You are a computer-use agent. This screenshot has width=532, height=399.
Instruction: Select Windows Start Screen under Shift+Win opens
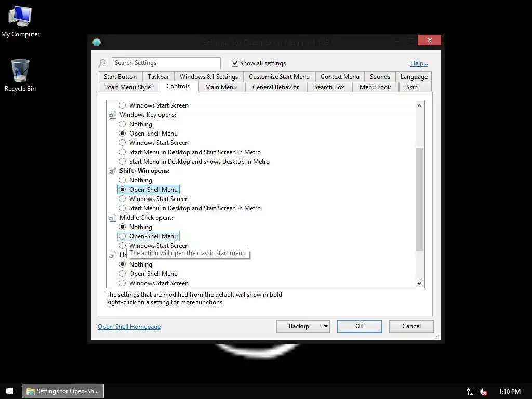(123, 199)
